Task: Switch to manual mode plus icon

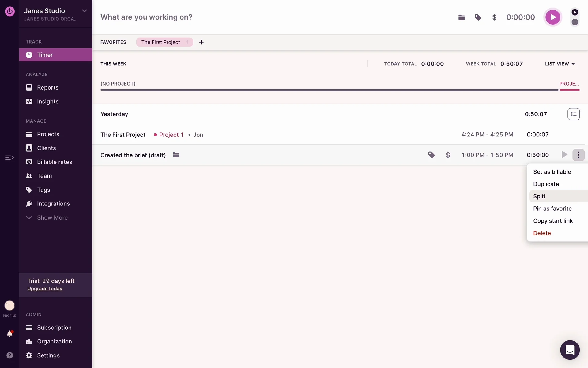Action: (x=575, y=22)
